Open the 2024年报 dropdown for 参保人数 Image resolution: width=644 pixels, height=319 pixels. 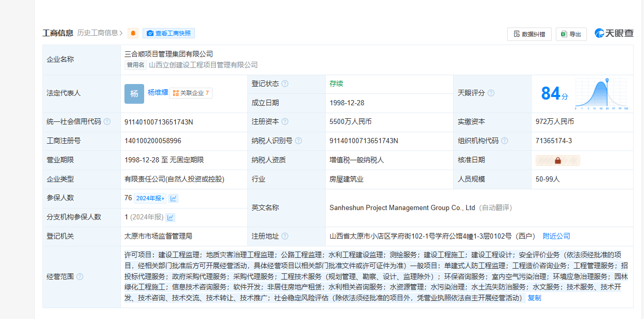coord(150,198)
